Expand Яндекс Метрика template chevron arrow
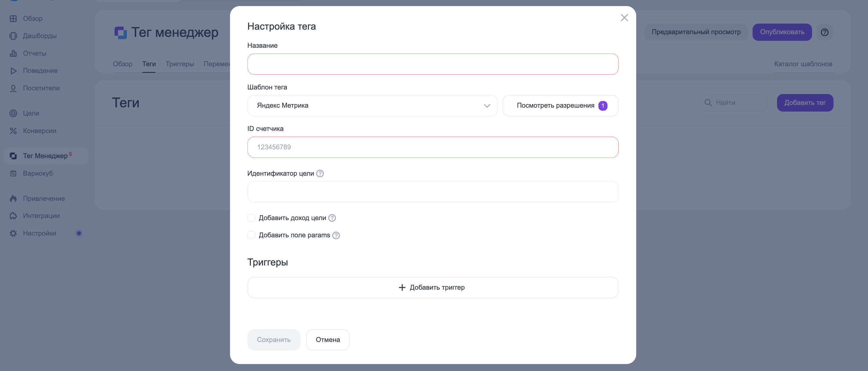The image size is (868, 371). (487, 106)
